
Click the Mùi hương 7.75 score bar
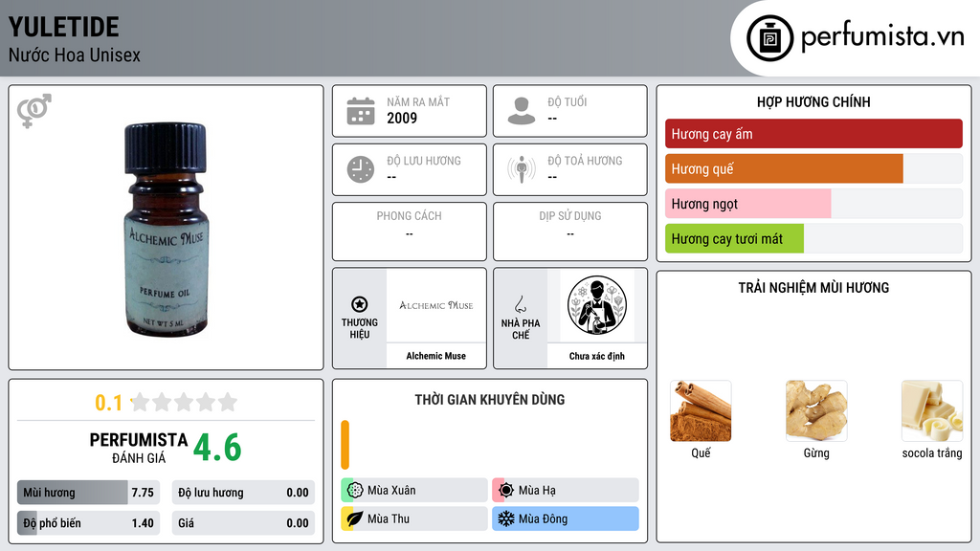pos(89,493)
